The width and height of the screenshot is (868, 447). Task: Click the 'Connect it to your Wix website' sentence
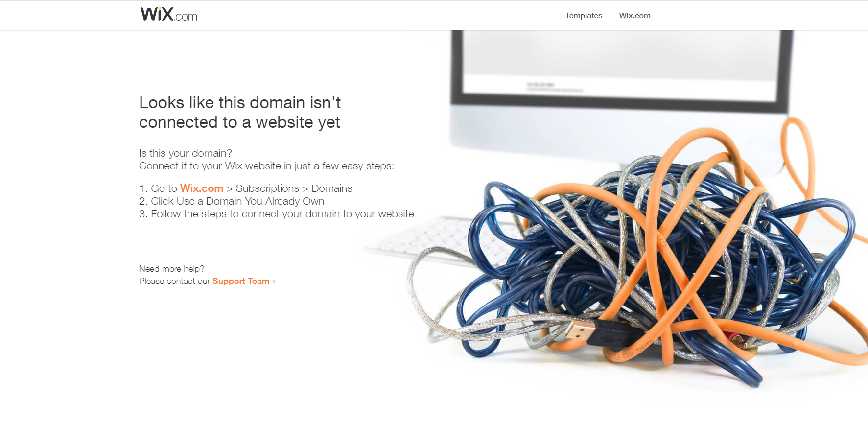pos(266,166)
